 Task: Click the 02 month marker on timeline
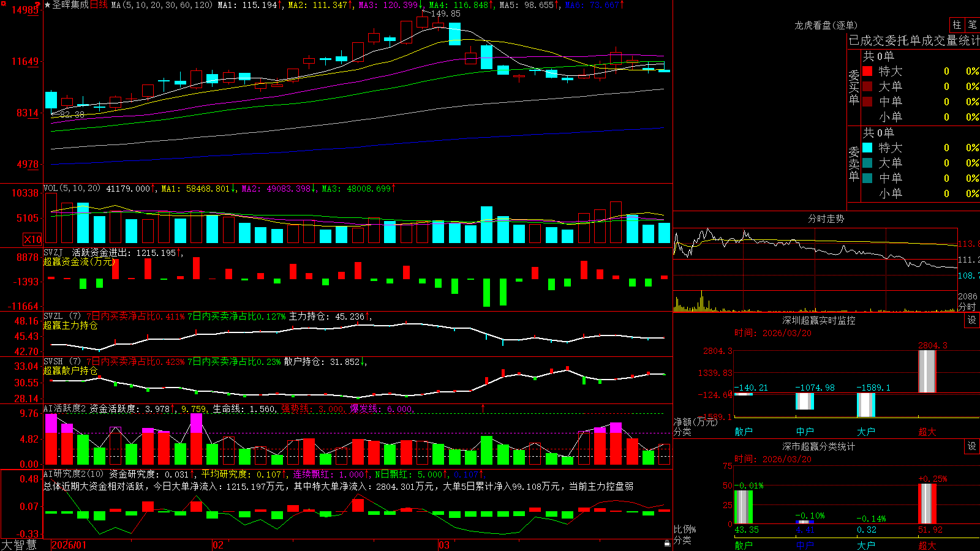click(x=218, y=545)
